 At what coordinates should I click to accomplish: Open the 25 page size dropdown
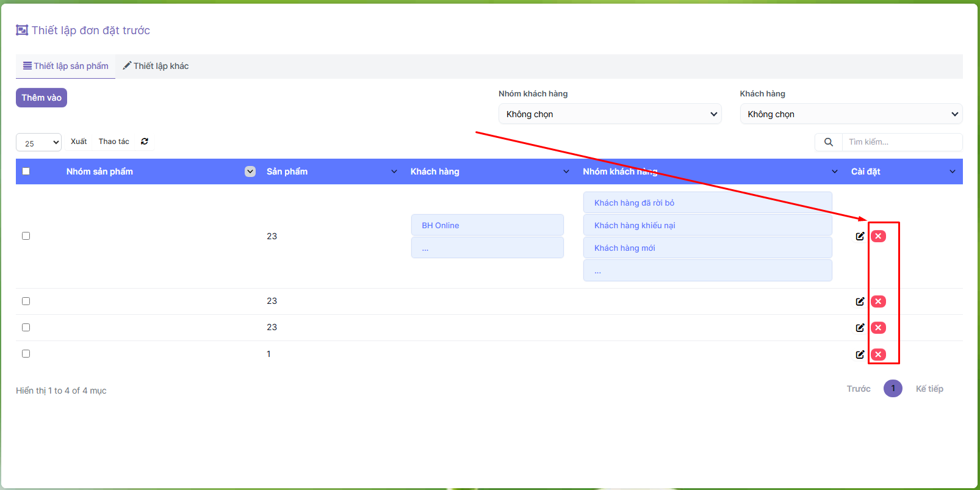point(38,143)
